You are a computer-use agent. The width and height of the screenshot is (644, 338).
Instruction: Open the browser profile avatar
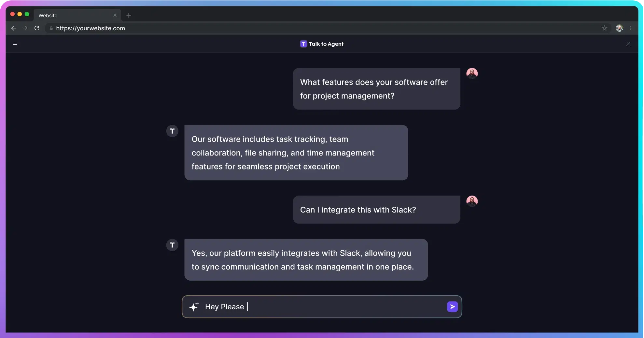tap(619, 28)
